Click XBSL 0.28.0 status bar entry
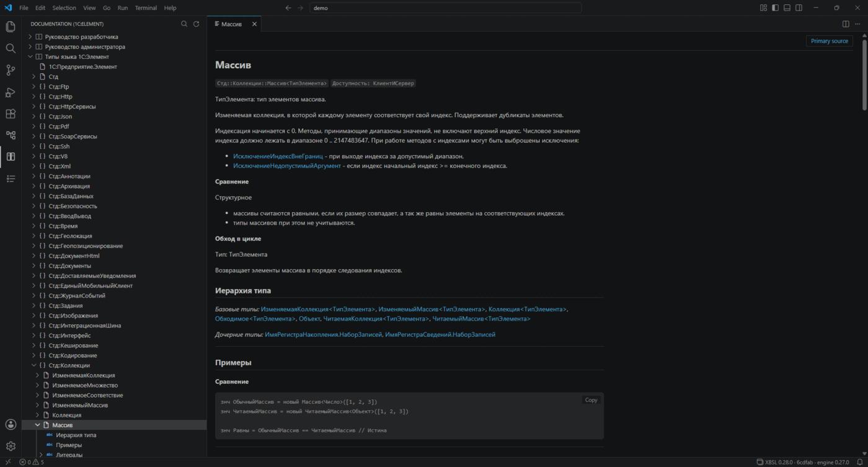Screen dimensions: 868x467 [x=804, y=462]
